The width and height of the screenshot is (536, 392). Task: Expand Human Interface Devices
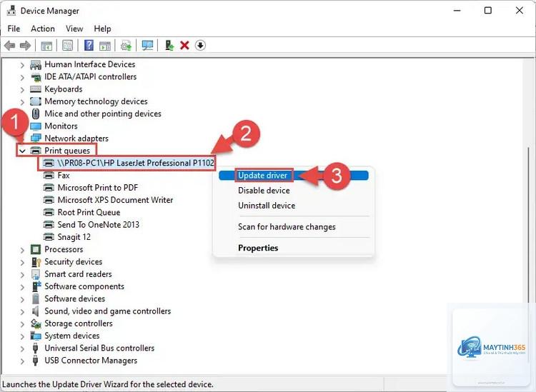tap(22, 64)
